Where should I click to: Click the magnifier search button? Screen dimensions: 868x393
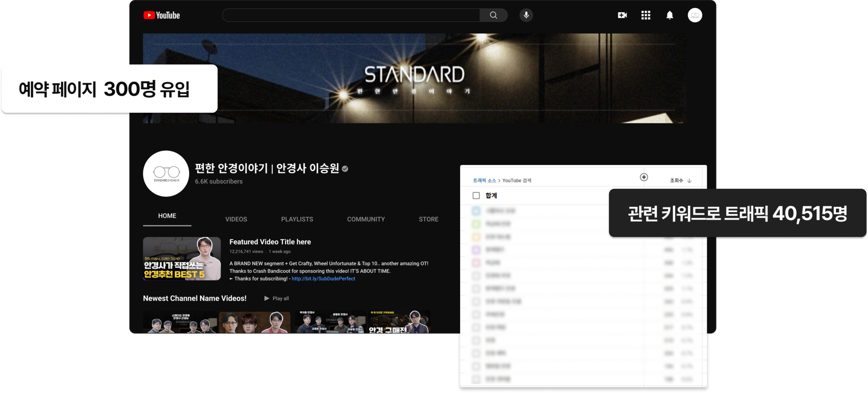[494, 15]
